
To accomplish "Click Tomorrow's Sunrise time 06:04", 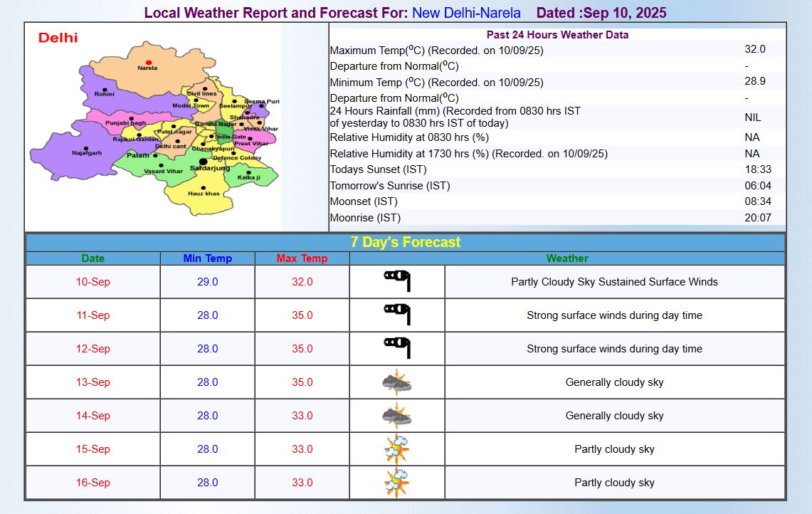I will tap(758, 186).
